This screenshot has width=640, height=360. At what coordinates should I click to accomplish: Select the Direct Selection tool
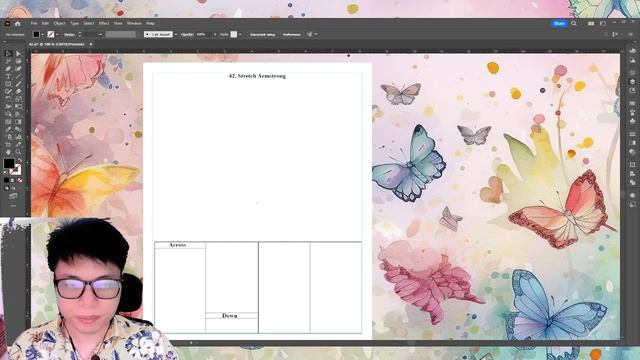(x=18, y=53)
